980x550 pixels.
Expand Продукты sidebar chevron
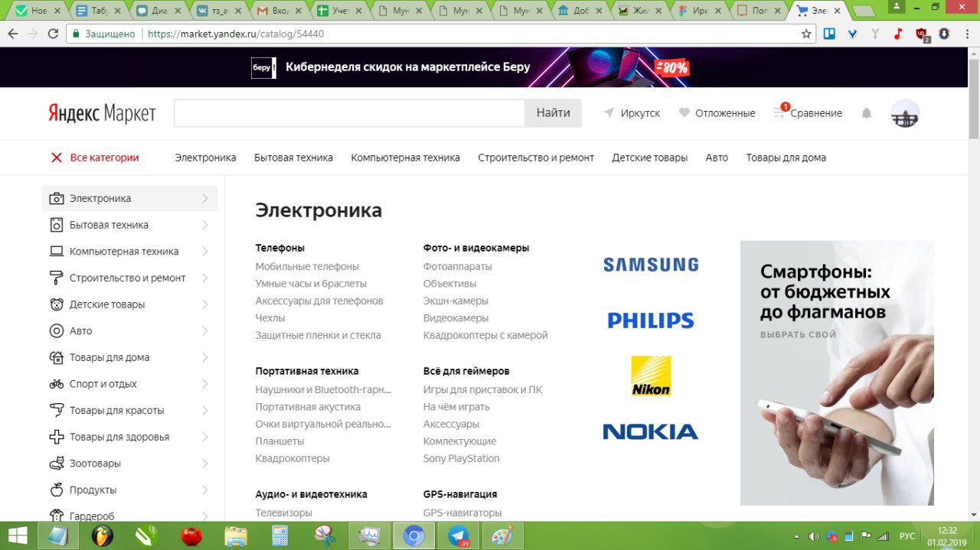(205, 490)
